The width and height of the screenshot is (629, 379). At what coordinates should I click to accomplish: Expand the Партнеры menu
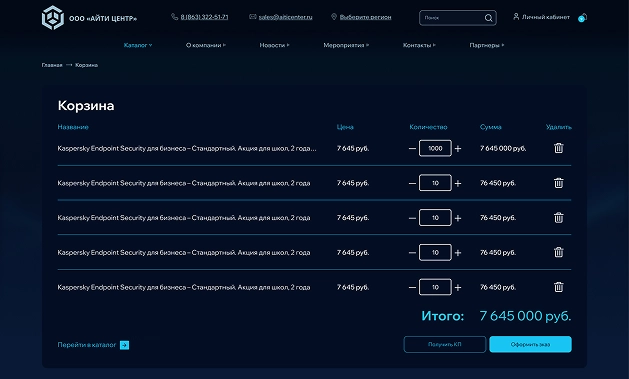point(487,45)
